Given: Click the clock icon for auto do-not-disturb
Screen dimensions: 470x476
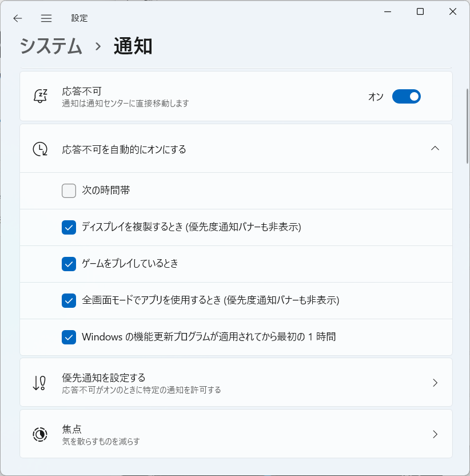Looking at the screenshot, I should point(40,149).
